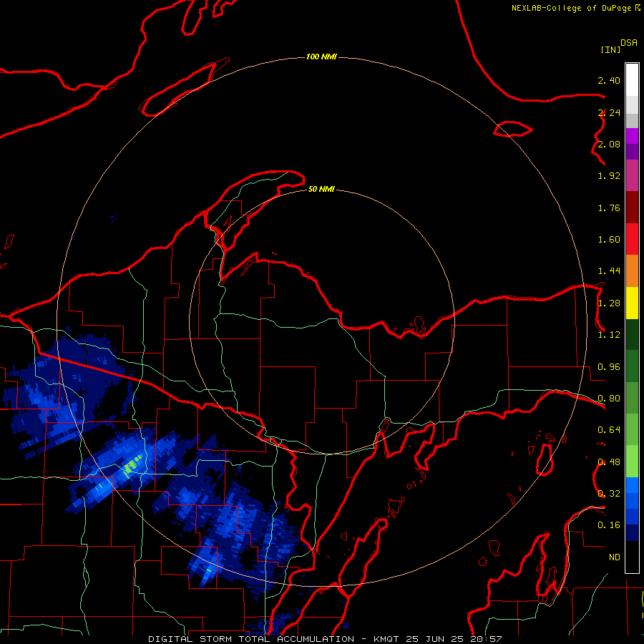Screen dimensions: 644x644
Task: Select the 1.44 legend value
Action: tap(609, 270)
